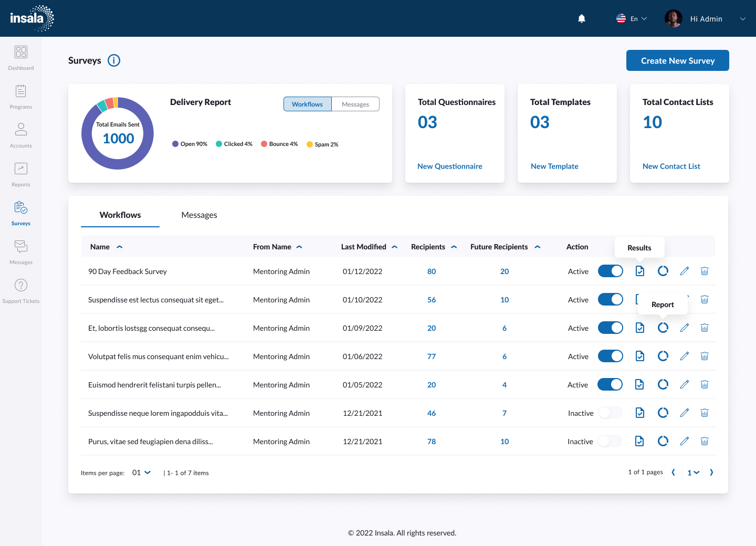Click the purple Open 90% legend dot
The width and height of the screenshot is (756, 546).
pyautogui.click(x=175, y=144)
